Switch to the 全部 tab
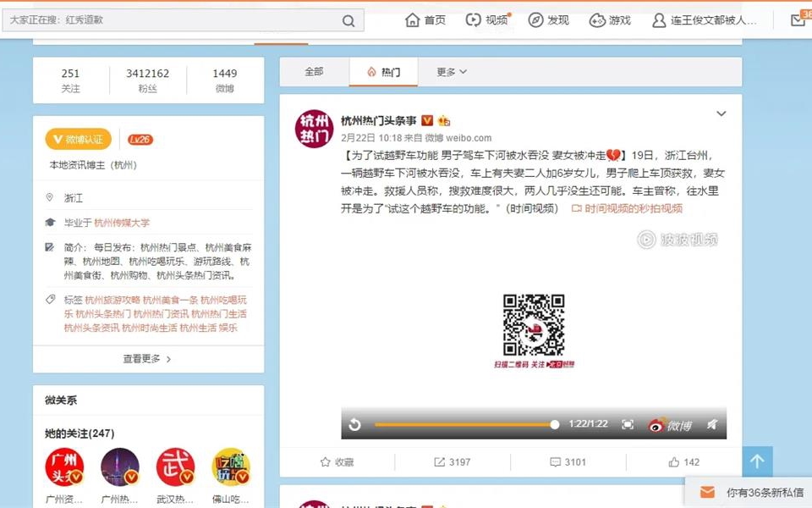This screenshot has width=812, height=508. point(314,72)
